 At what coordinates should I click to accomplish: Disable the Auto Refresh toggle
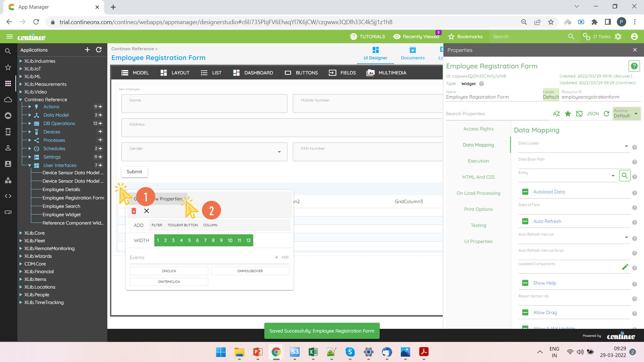(525, 221)
